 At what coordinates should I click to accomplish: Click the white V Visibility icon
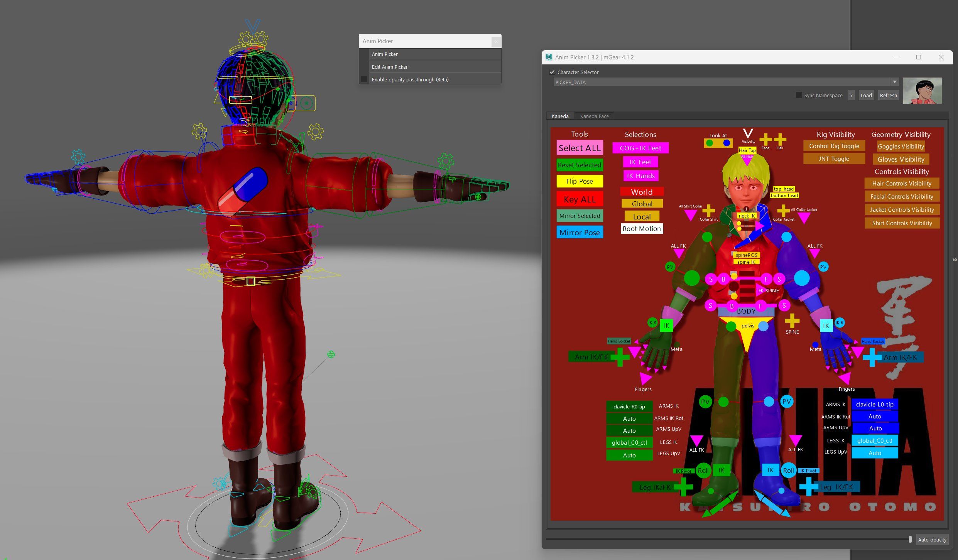748,134
